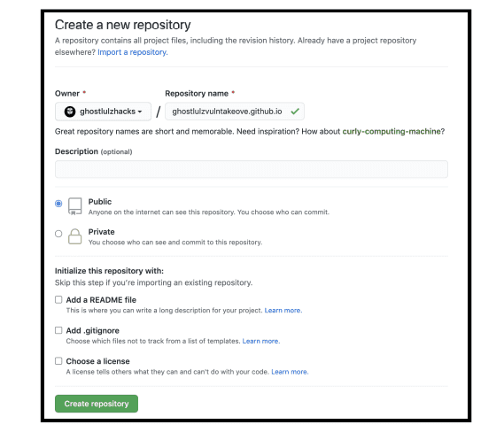Click the Private option label text
This screenshot has width=504, height=432.
click(x=101, y=232)
